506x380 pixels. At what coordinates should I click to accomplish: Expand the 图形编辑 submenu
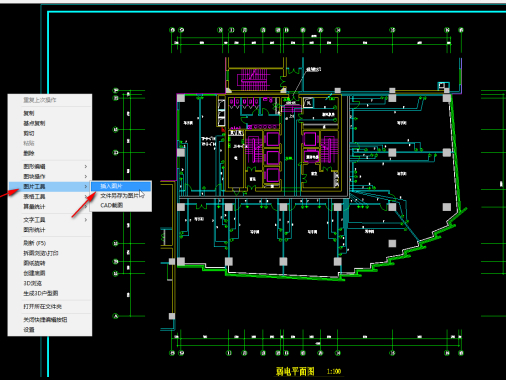coord(50,166)
